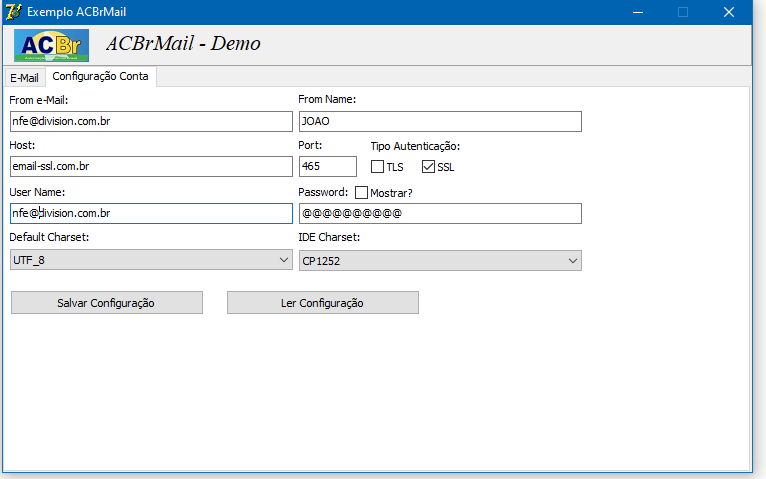Image resolution: width=766 pixels, height=479 pixels.
Task: Minimize the Exemplo ACBrMail window
Action: pos(638,12)
